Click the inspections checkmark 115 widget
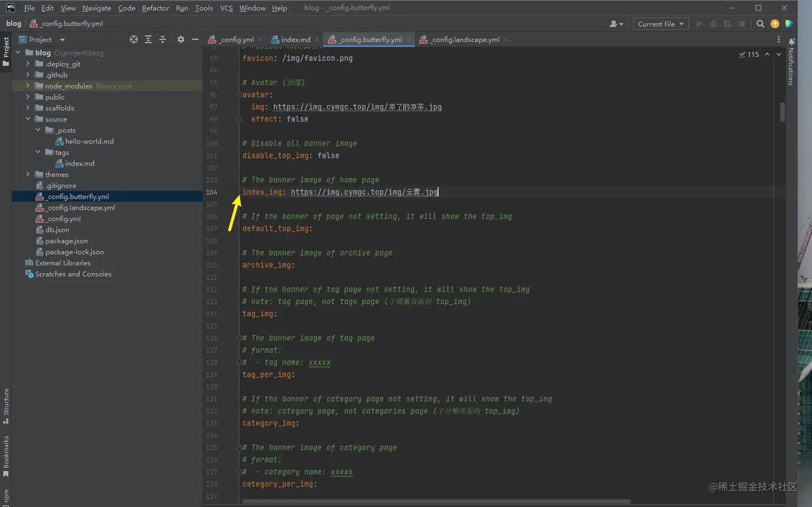Screen dimensions: 812x507 coord(749,54)
